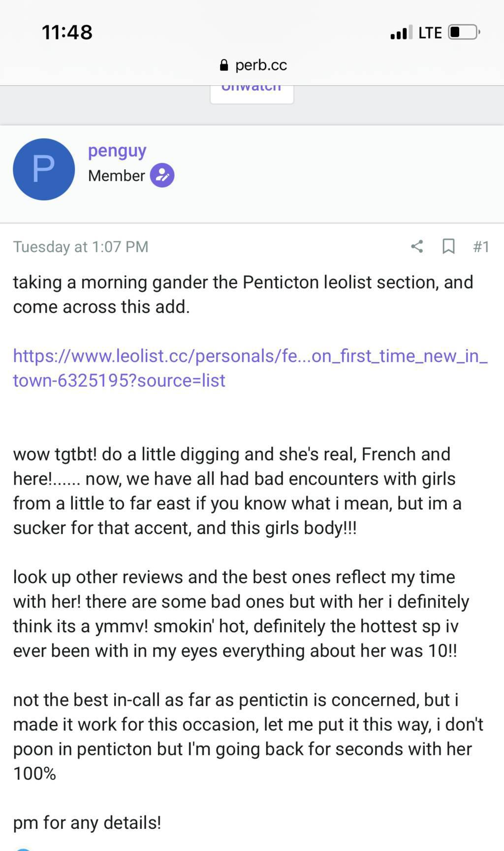This screenshot has height=851, width=504.
Task: Follow the leolist.cc personals hyperlink
Action: coord(250,368)
